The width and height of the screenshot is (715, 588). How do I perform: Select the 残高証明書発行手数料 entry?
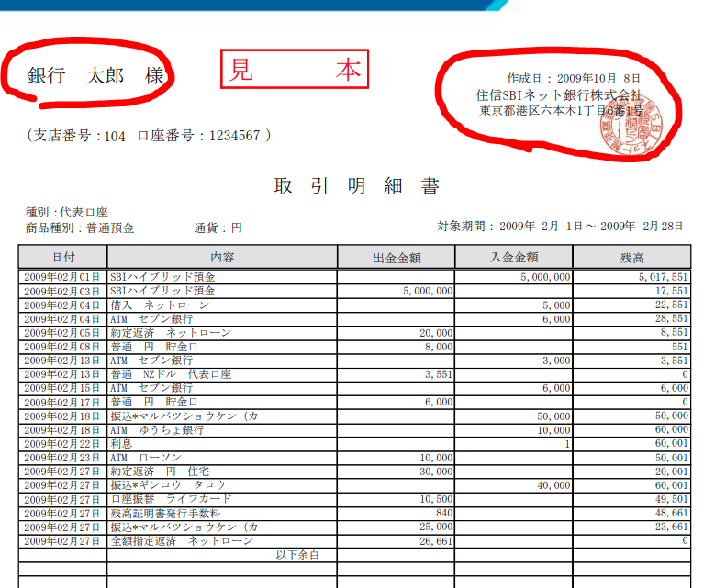[x=165, y=514]
